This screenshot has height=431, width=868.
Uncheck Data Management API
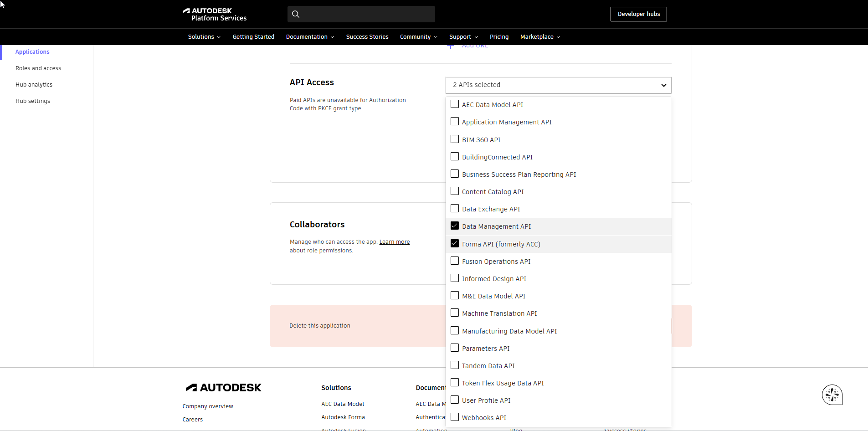tap(455, 226)
